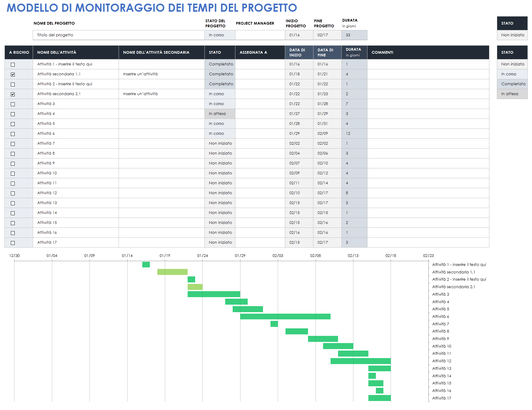
Task: Select the 02/03 label on the chart axis
Action: 278,256
